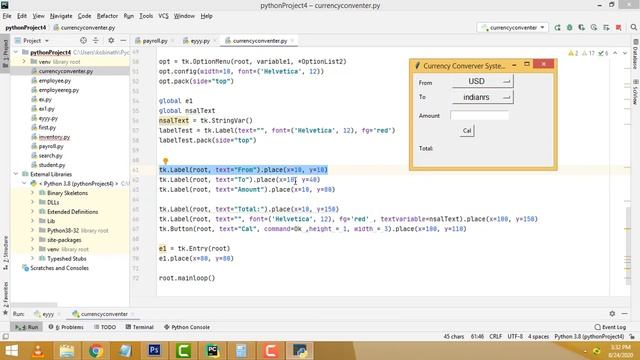Expand the Binary Skeletons node
This screenshot has height=360, width=640.
(x=32, y=193)
